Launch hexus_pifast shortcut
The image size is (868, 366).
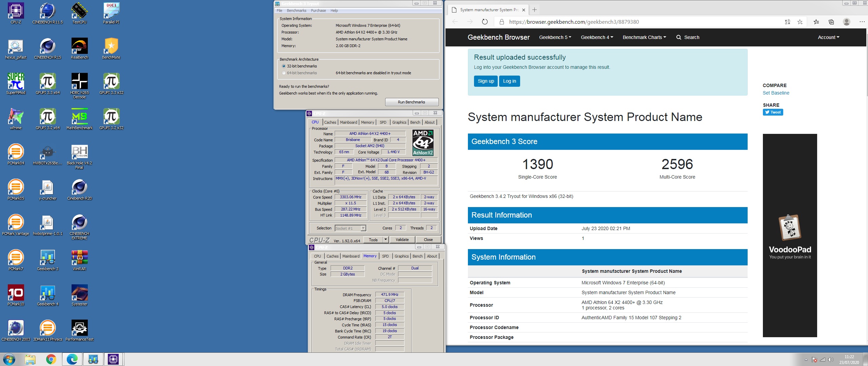[x=16, y=49]
